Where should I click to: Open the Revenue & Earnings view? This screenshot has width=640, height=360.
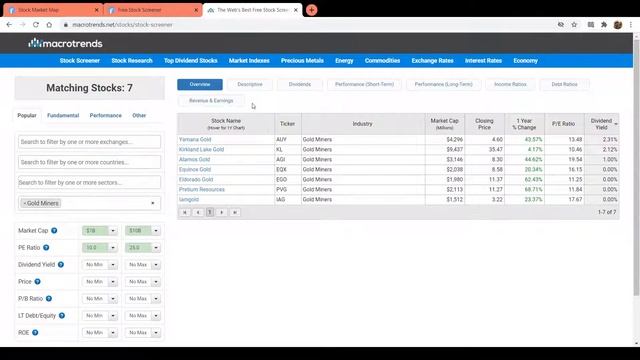coord(211,100)
